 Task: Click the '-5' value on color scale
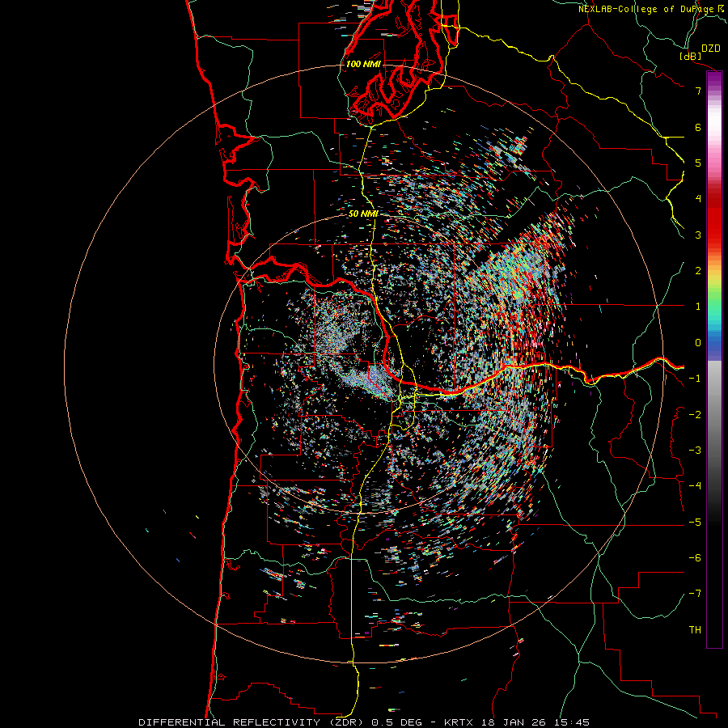point(695,523)
